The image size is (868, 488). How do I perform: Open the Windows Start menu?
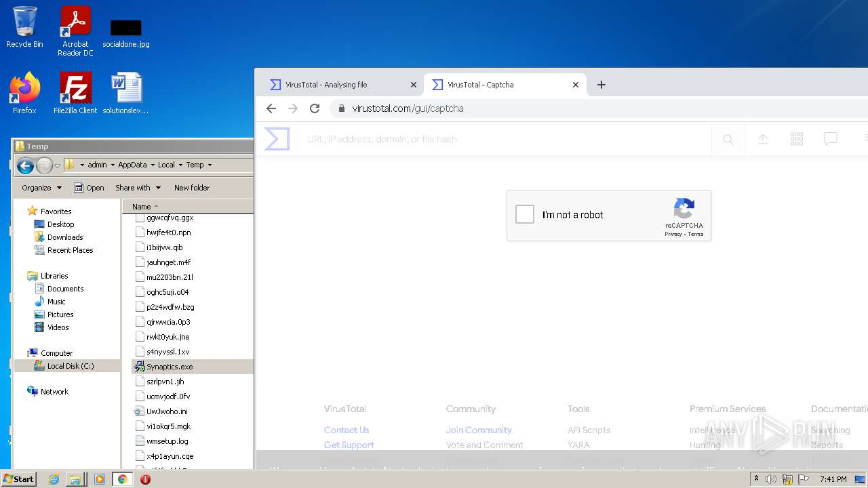pos(19,479)
